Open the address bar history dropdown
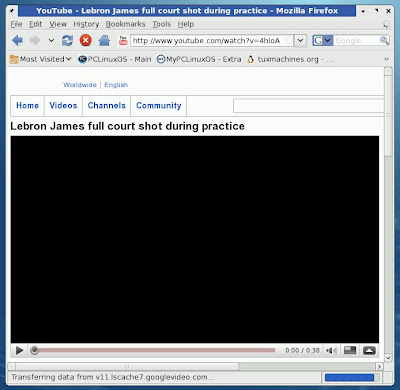Image resolution: width=400 pixels, height=390 pixels. (300, 41)
